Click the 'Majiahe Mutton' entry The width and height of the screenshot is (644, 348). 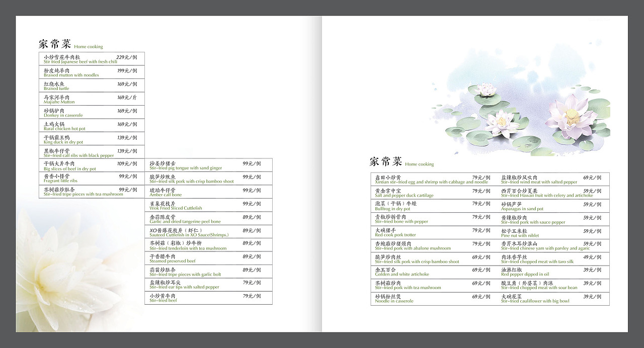click(59, 102)
